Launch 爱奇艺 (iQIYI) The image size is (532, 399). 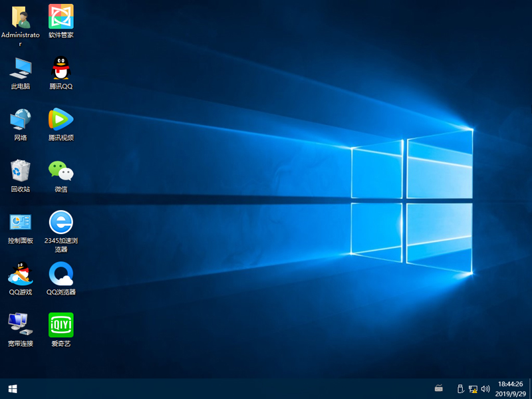61,326
